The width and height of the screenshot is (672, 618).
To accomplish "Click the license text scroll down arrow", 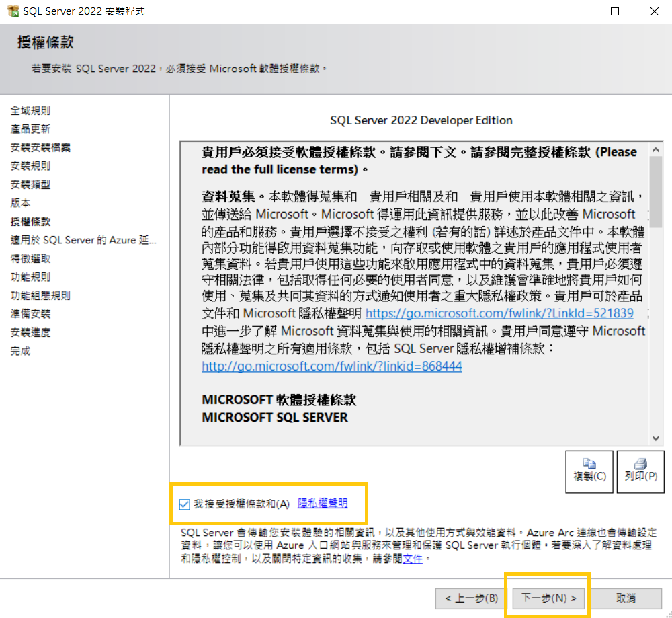I will tap(655, 438).
